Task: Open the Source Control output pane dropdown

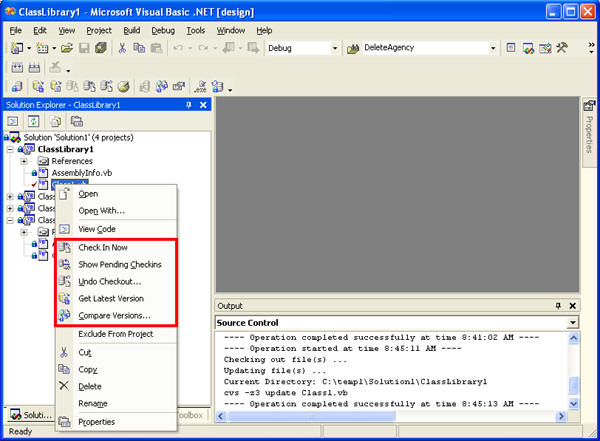Action: 572,322
